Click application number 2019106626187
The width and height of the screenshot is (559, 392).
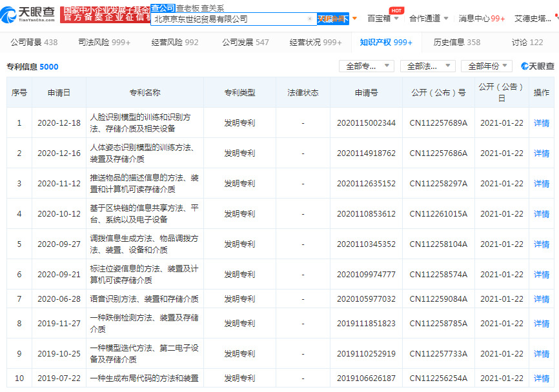(x=366, y=378)
